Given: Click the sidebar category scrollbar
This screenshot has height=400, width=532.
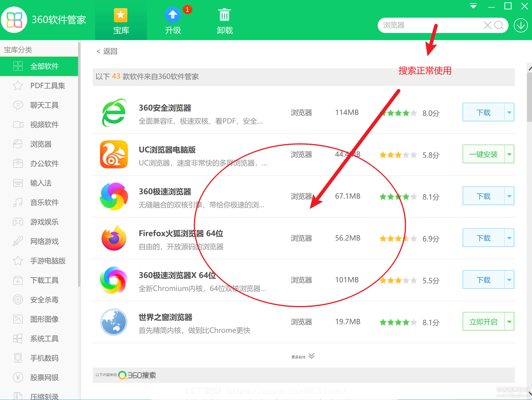Looking at the screenshot, I should tap(79, 165).
